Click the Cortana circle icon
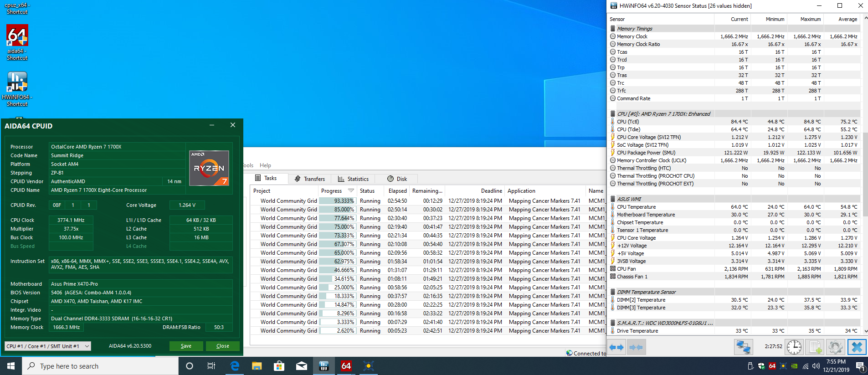This screenshot has width=868, height=375. [190, 366]
